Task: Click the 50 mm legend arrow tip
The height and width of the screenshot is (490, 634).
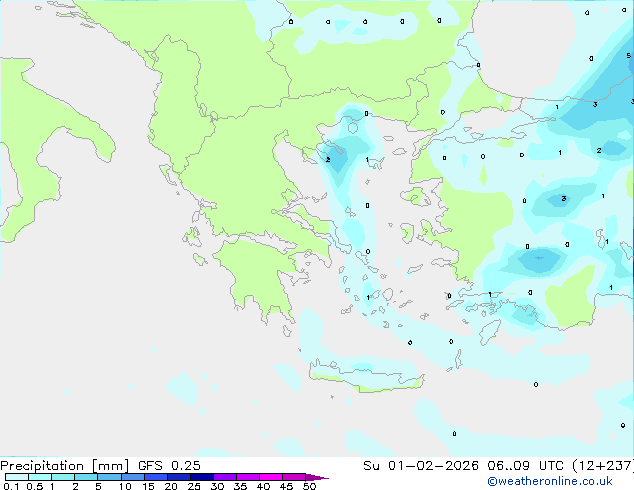Action: [317, 477]
